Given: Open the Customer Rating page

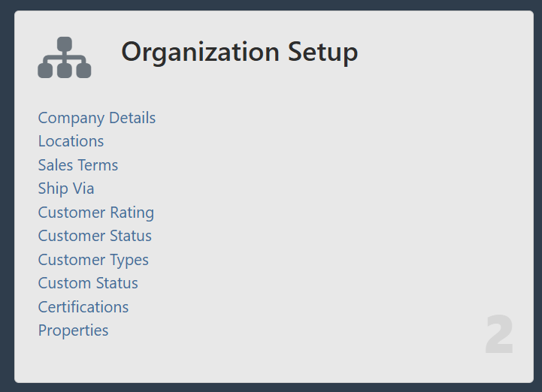Looking at the screenshot, I should [96, 213].
